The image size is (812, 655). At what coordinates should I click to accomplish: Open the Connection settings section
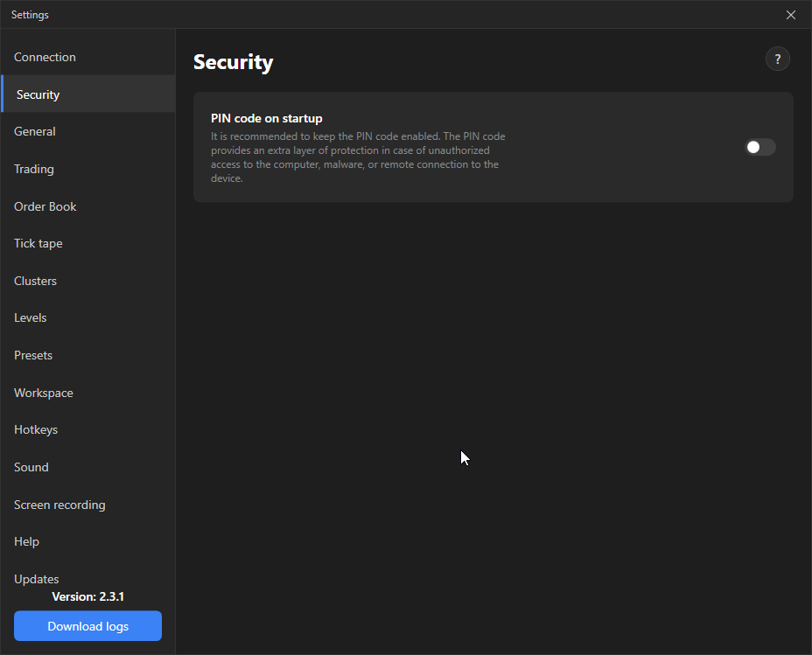tap(88, 57)
